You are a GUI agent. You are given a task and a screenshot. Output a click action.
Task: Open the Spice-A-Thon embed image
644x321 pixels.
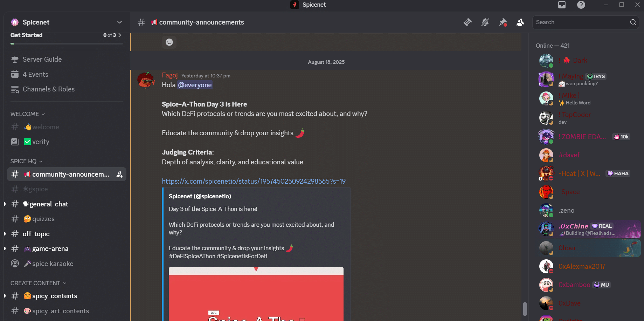coord(256,294)
